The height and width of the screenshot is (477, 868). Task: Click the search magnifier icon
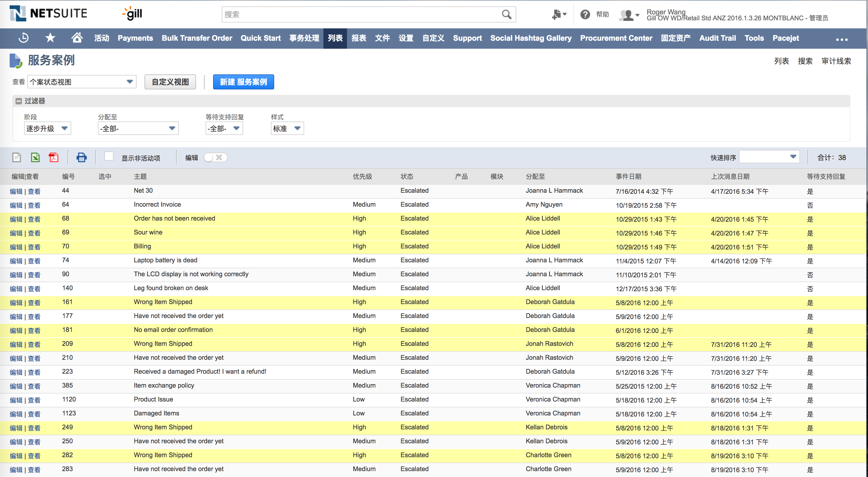506,14
